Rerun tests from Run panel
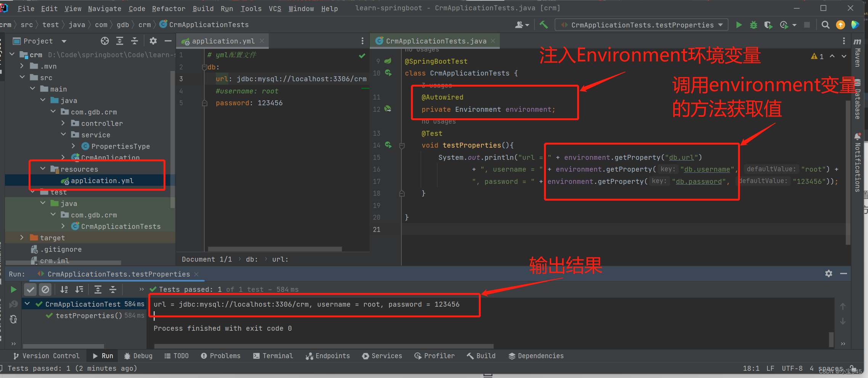Viewport: 868px width, 378px height. point(13,290)
